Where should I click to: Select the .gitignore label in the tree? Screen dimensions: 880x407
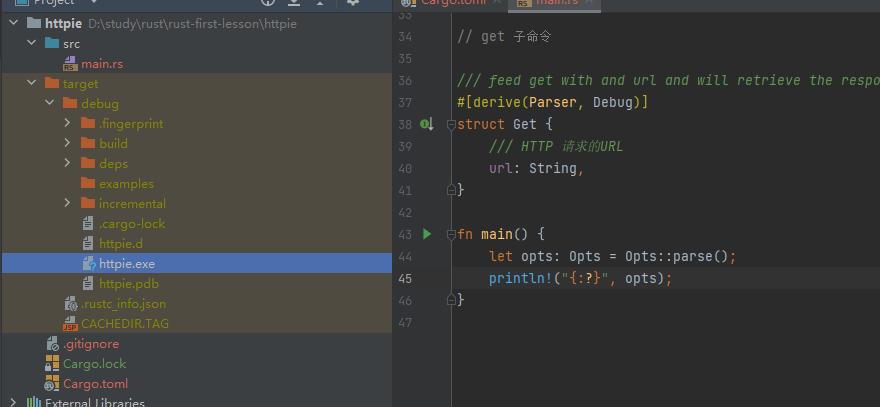91,344
